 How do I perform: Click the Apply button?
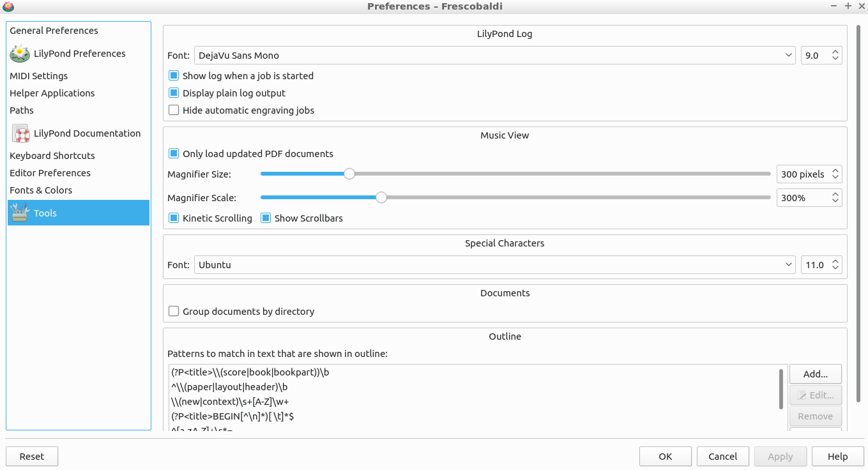(x=780, y=457)
